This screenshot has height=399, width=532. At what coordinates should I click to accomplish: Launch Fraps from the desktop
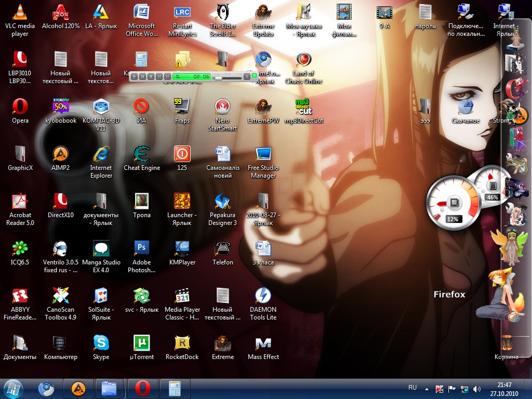tap(182, 107)
